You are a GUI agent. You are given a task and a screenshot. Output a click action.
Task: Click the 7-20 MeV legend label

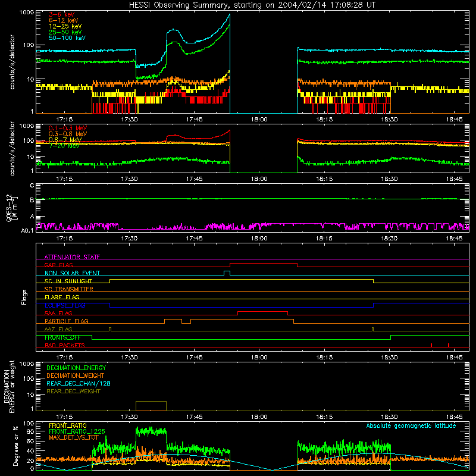click(x=64, y=146)
